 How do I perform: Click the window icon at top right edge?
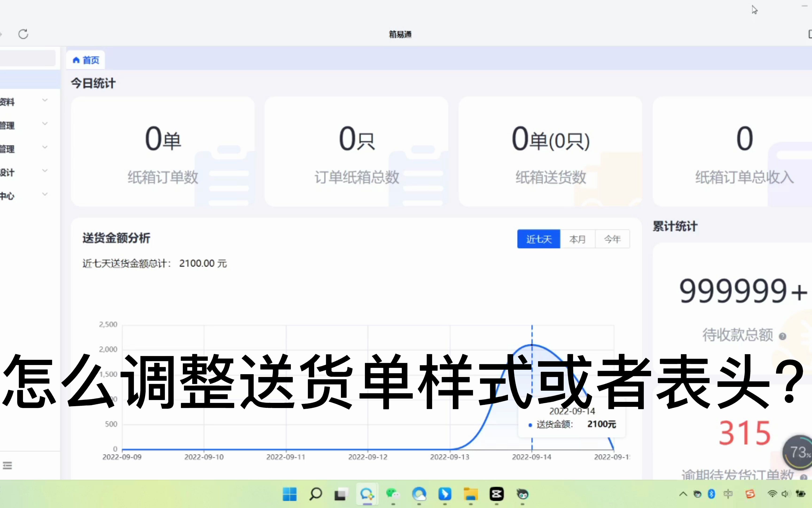[x=810, y=34]
